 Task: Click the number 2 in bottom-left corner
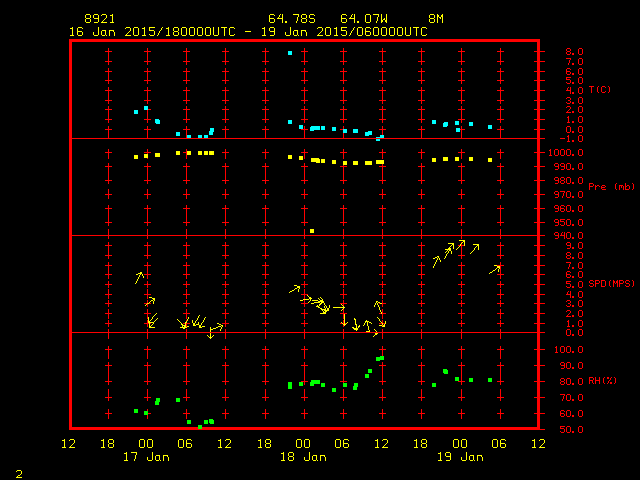(x=19, y=472)
